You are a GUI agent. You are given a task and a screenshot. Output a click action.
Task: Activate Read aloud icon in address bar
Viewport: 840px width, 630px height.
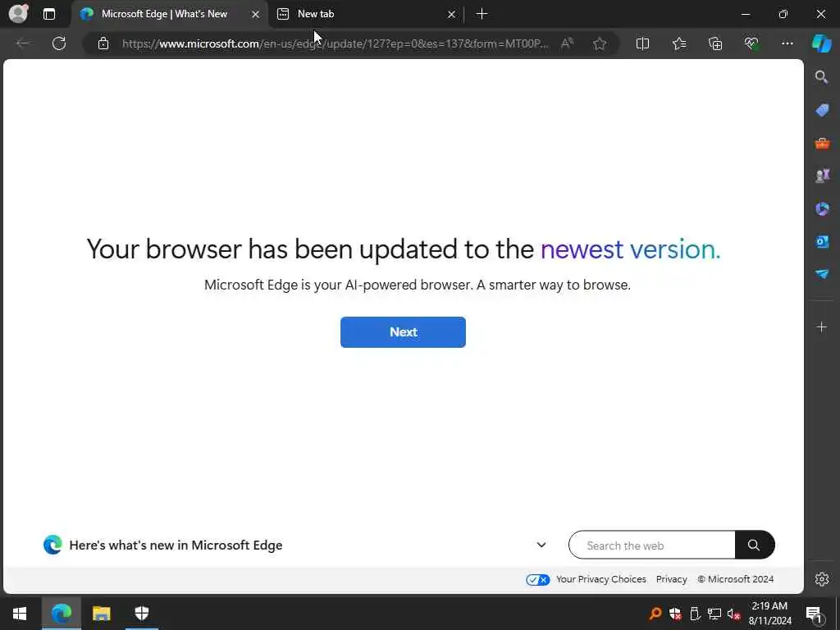tap(567, 43)
